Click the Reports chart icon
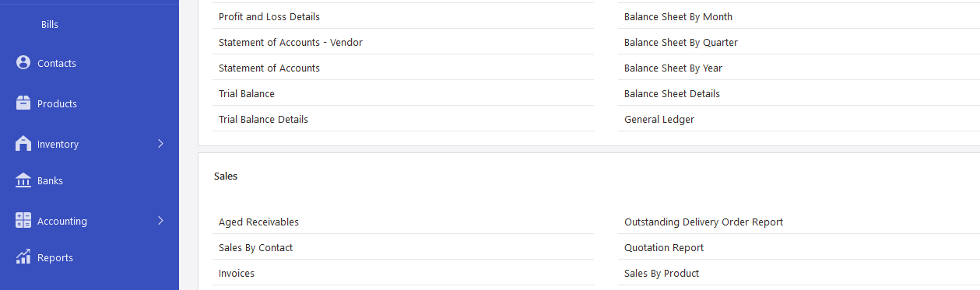980x290 pixels. [x=23, y=257]
